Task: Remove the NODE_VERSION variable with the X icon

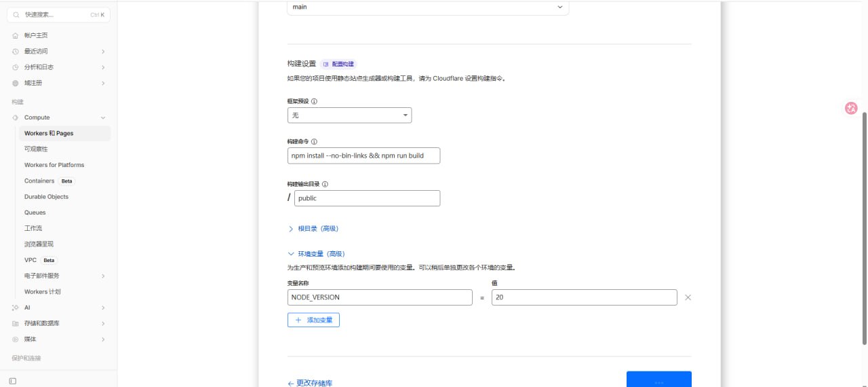Action: pos(688,297)
